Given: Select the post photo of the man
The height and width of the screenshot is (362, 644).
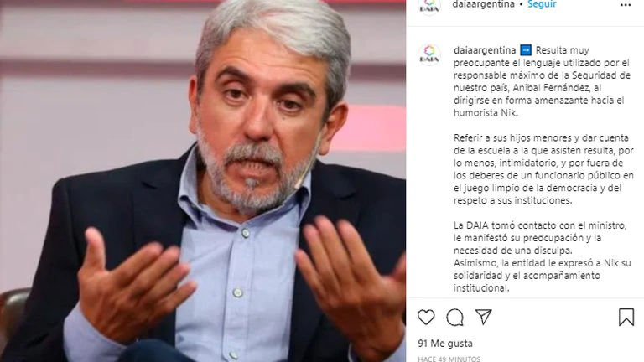Looking at the screenshot, I should point(203,181).
